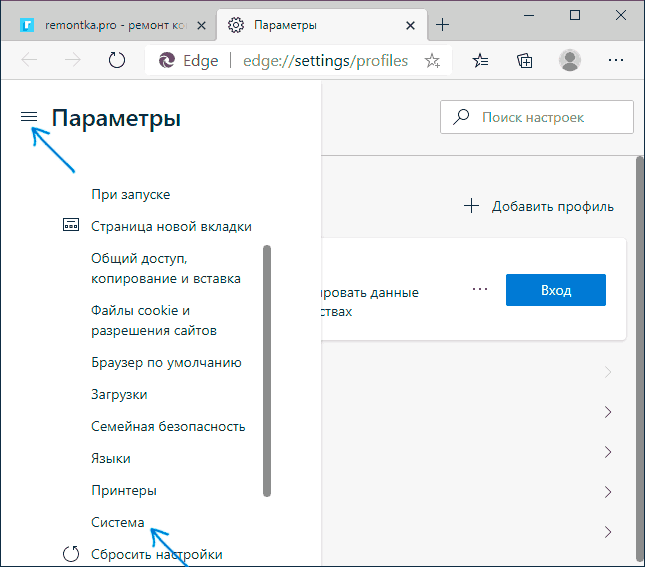This screenshot has height=567, width=645.
Task: Open the browser's three-dot menu
Action: point(616,60)
